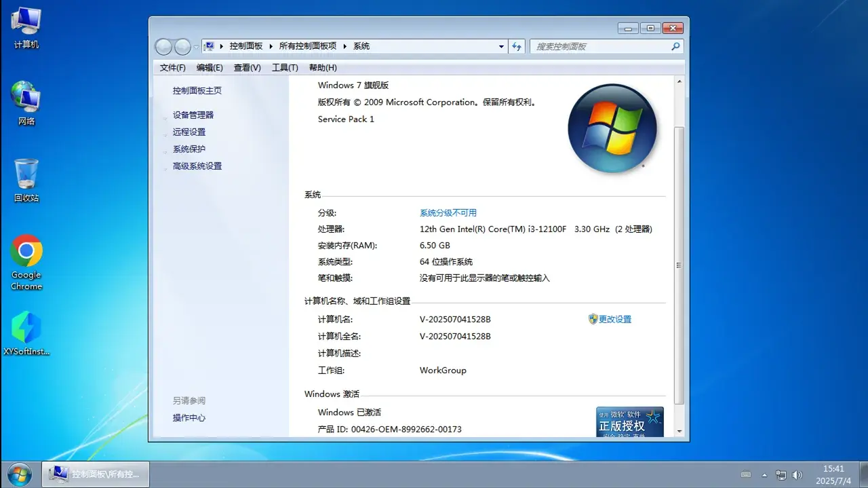The width and height of the screenshot is (868, 488).
Task: Click the 控制面板 taskbar window button
Action: (x=95, y=474)
